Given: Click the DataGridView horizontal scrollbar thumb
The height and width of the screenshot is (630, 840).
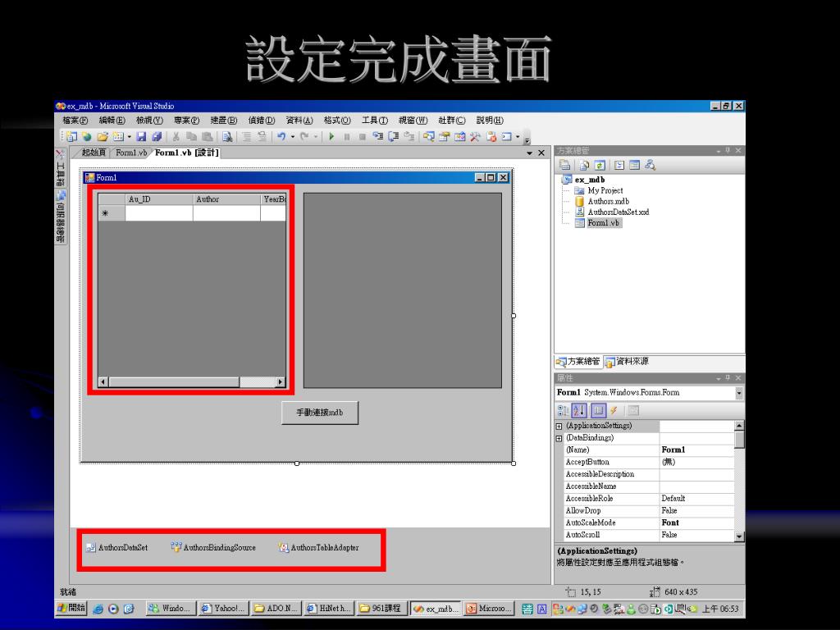Looking at the screenshot, I should click(x=174, y=382).
